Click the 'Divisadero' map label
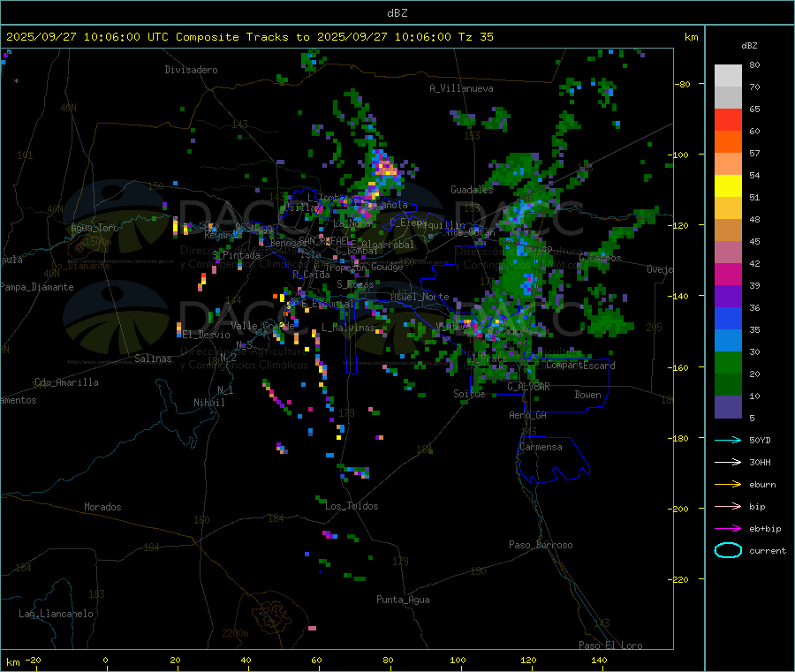795x672 pixels. pyautogui.click(x=191, y=70)
